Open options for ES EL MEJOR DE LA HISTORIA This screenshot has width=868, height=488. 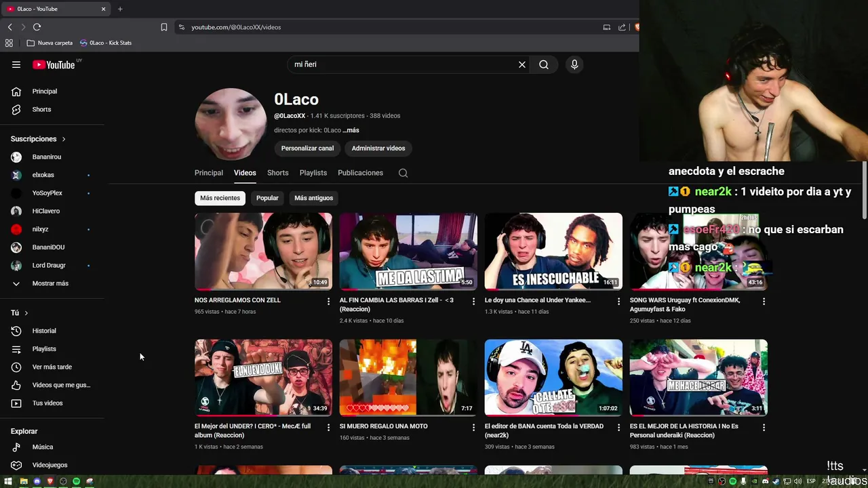click(x=764, y=428)
